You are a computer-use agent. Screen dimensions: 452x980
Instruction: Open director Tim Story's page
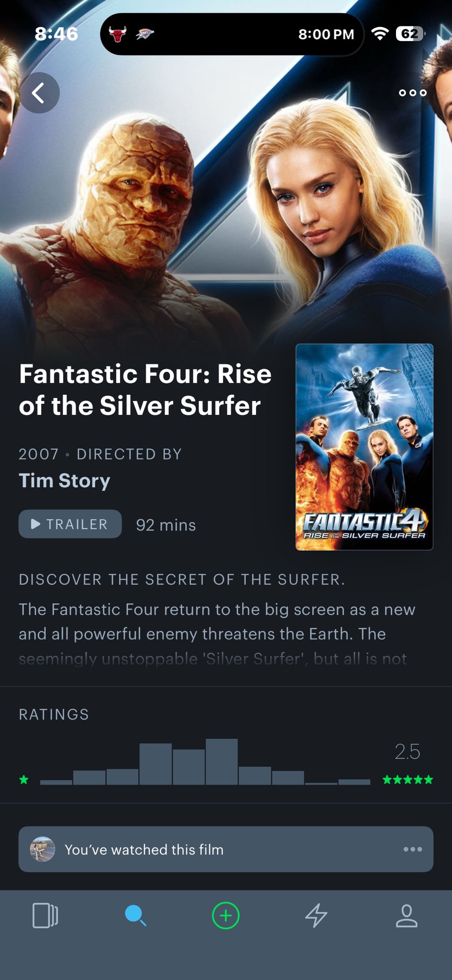[x=65, y=480]
